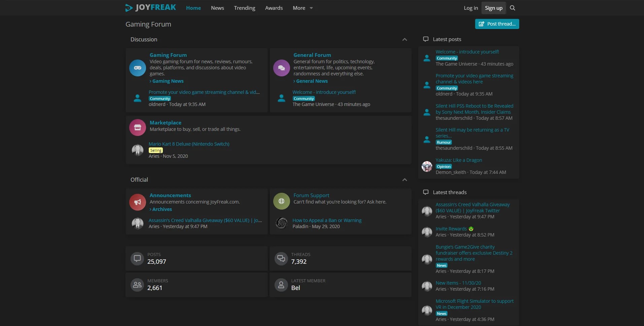
Task: Select the Marketplace store icon
Action: (138, 128)
